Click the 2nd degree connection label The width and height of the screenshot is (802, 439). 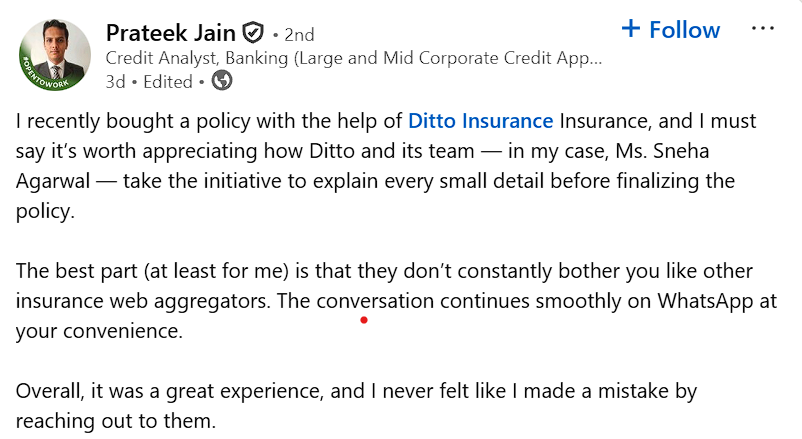296,34
